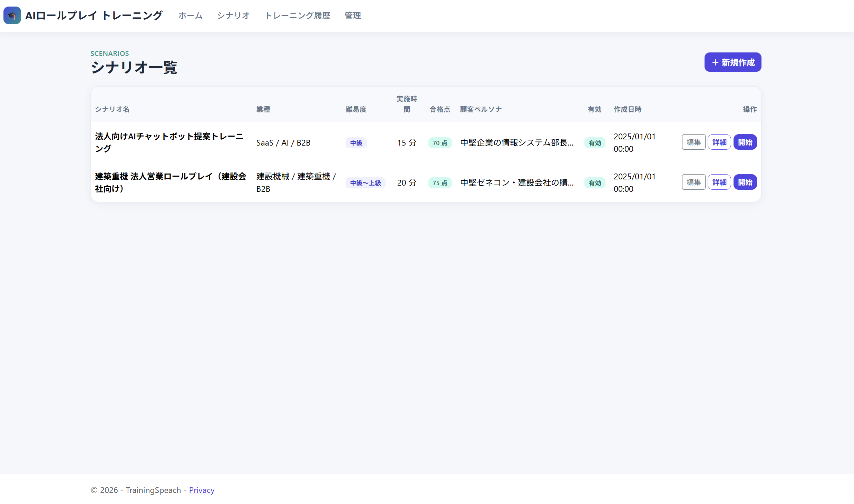Go to the シナリオ navigation item
This screenshot has height=504, width=854.
click(233, 16)
